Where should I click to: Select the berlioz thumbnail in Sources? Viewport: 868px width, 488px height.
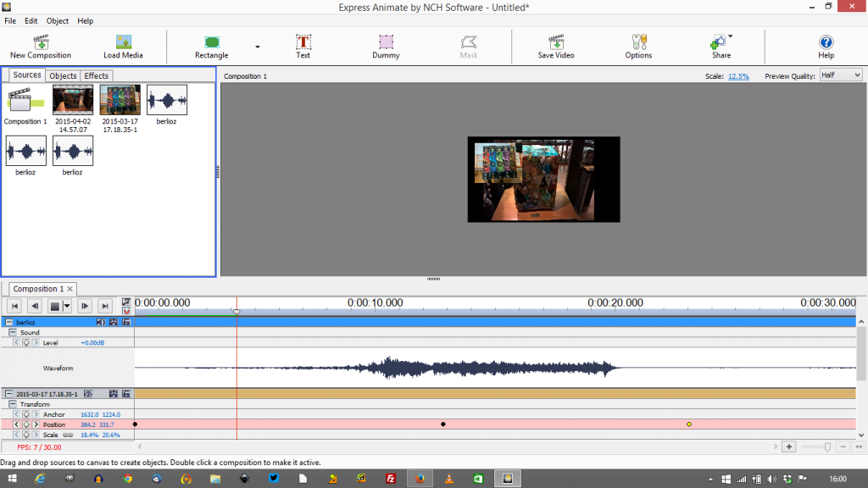(166, 101)
